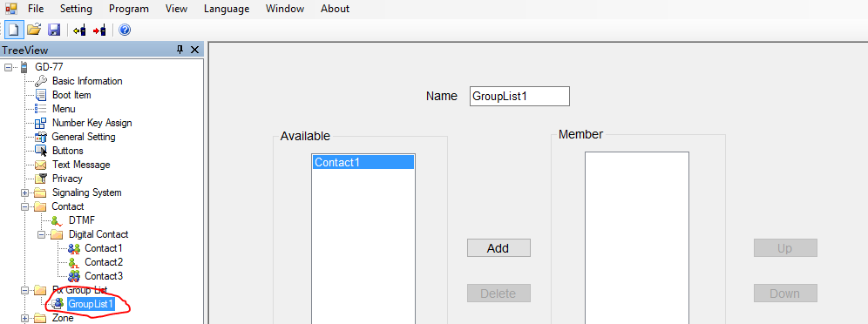Expand the Zone node
This screenshot has height=324, width=868.
point(24,318)
